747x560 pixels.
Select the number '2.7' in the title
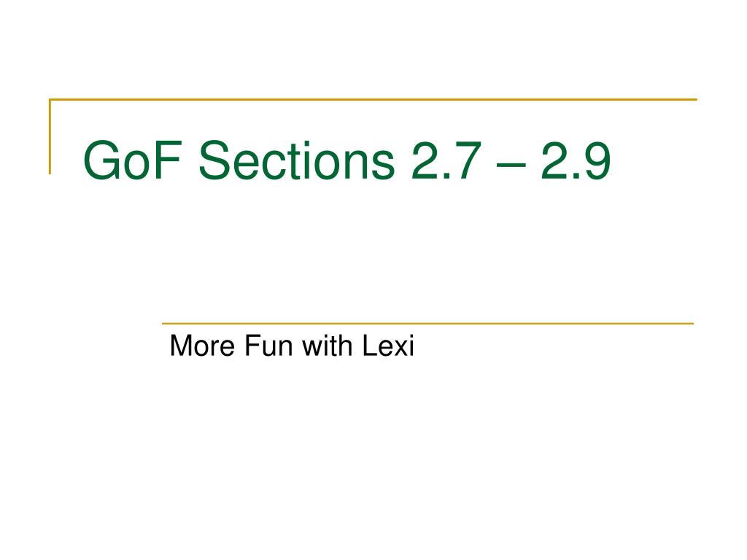point(446,160)
